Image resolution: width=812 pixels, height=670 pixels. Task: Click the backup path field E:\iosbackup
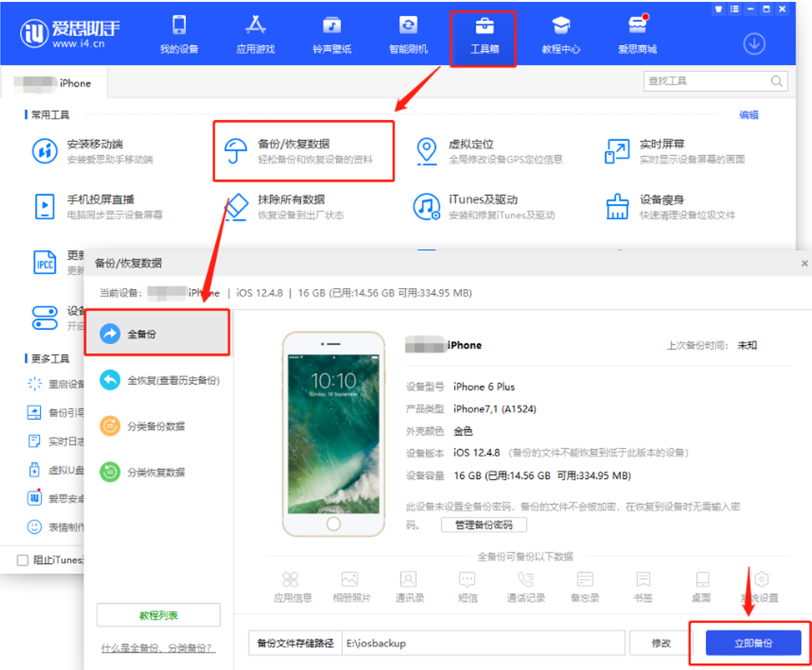point(483,643)
